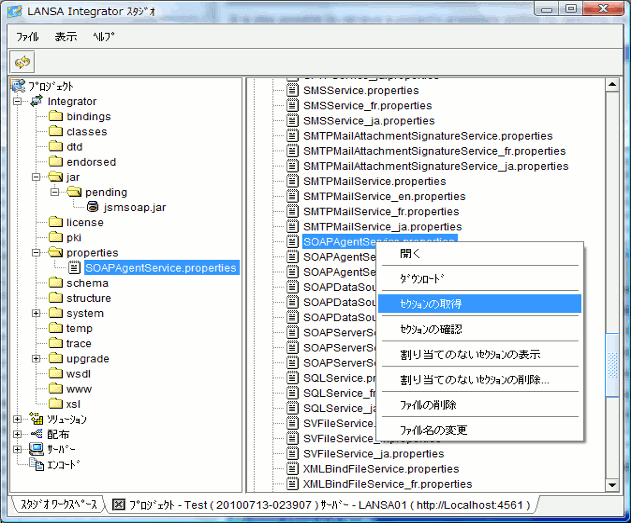Select SMTPMailAttachmentSignatureService_fr.properties file

click(x=434, y=151)
